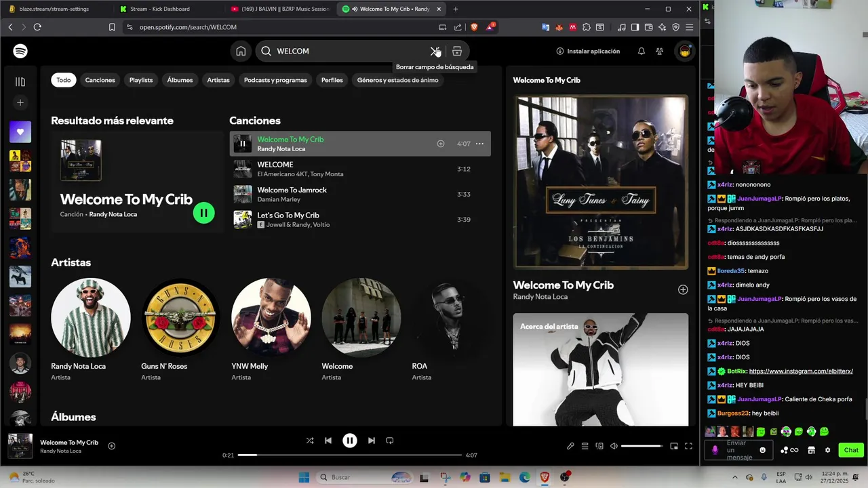This screenshot has height=488, width=868.
Task: Select the Perfiles filter chip
Action: tap(332, 80)
